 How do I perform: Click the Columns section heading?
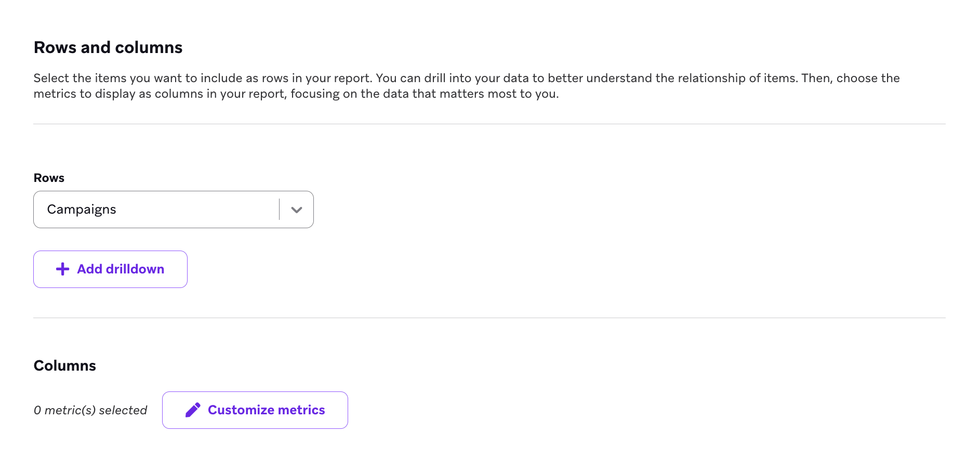65,365
